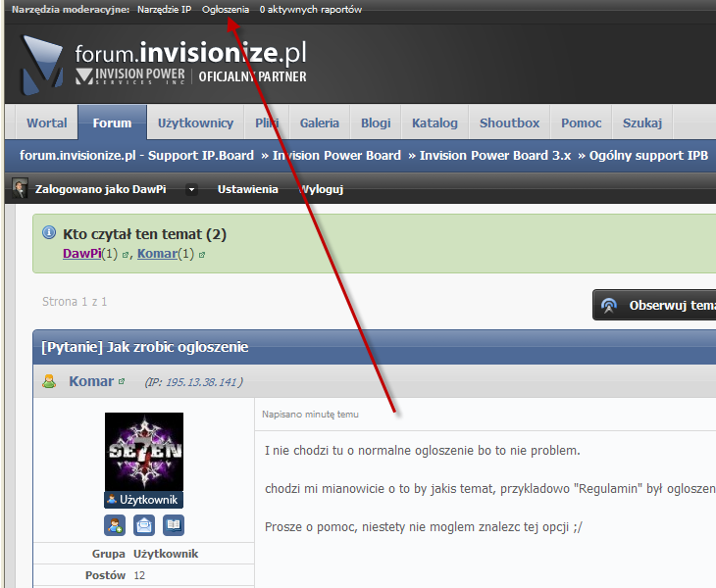Open the Narzędzie IP moderation tool
The width and height of the screenshot is (716, 588).
tap(164, 10)
